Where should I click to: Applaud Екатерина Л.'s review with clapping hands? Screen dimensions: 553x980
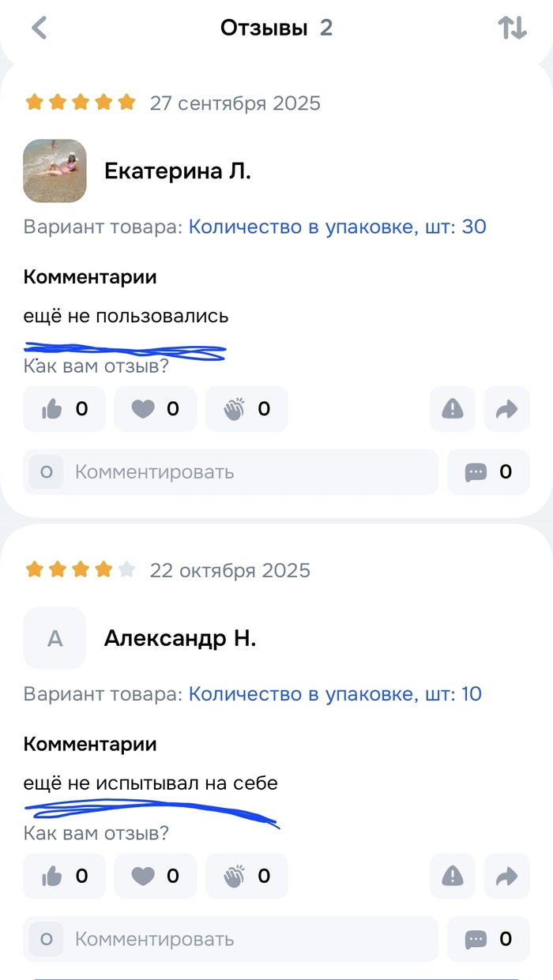(246, 409)
